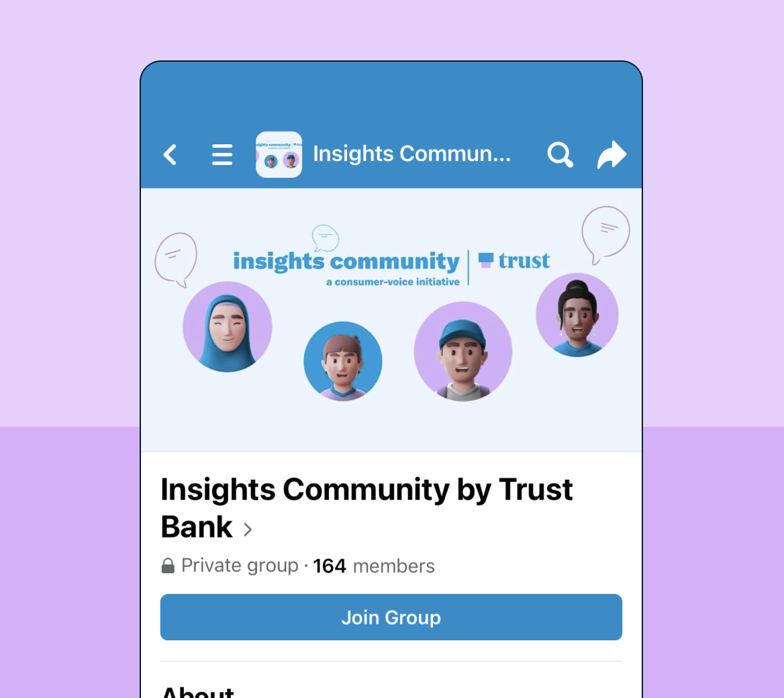The height and width of the screenshot is (698, 784).
Task: Tap the avatar with hair bun
Action: click(577, 315)
